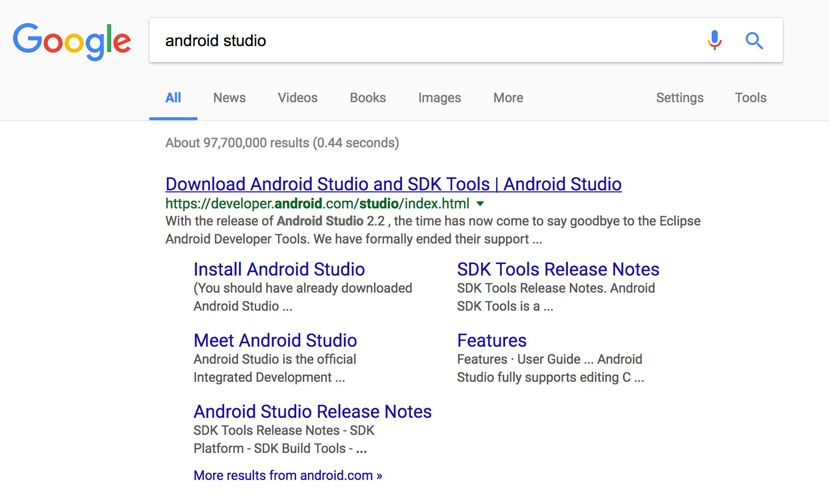
Task: Click 'About 97,700,000 results' stats text
Action: pos(282,143)
